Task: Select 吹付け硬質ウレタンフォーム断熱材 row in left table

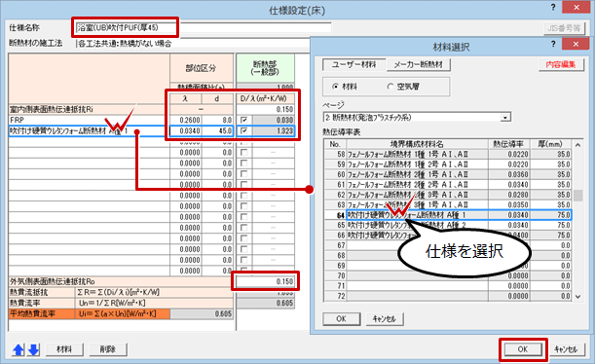Action: coord(90,131)
